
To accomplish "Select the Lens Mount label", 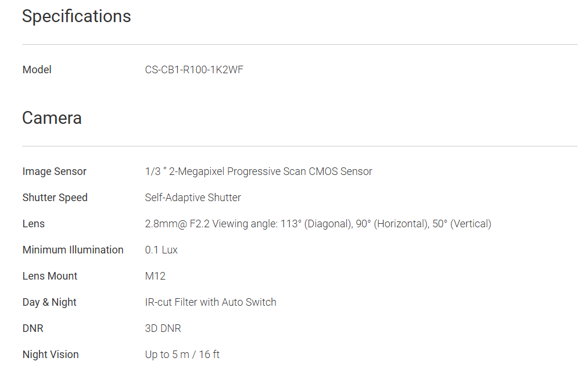I will 49,276.
